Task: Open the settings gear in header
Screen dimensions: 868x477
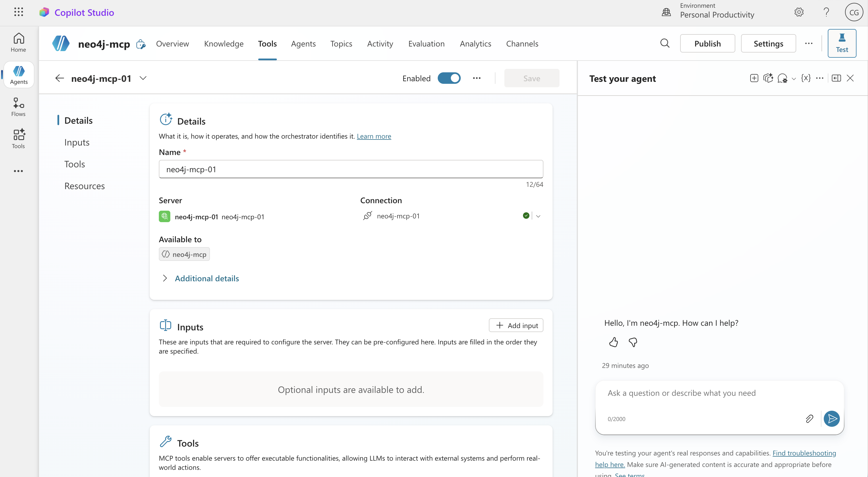Action: point(798,12)
